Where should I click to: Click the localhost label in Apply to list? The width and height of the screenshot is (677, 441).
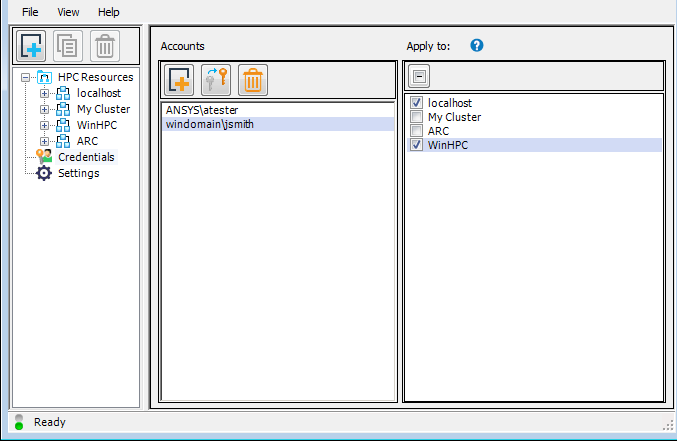450,103
